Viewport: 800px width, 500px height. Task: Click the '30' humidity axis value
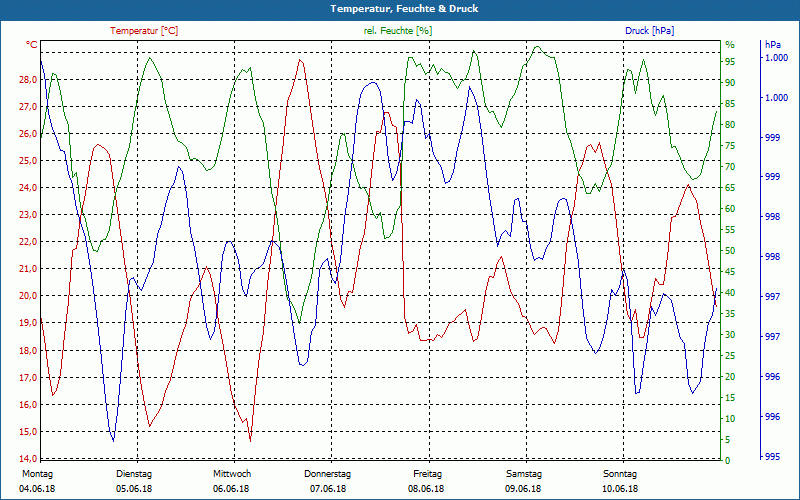point(730,335)
